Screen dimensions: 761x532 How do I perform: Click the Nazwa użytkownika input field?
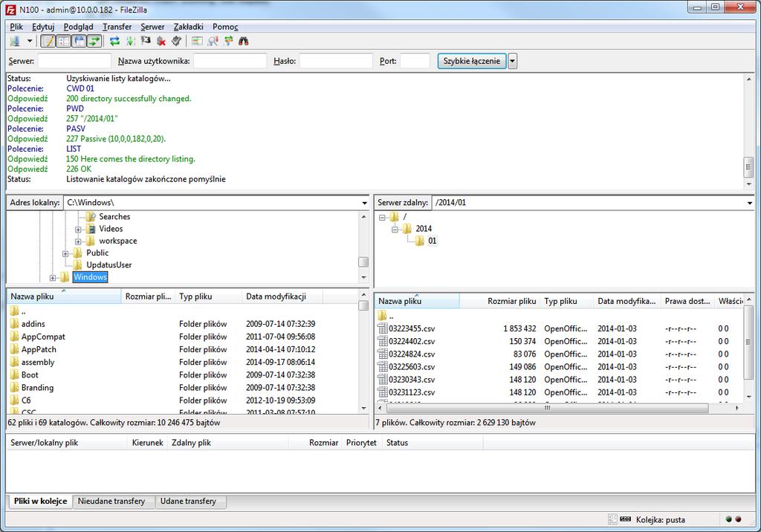(230, 61)
